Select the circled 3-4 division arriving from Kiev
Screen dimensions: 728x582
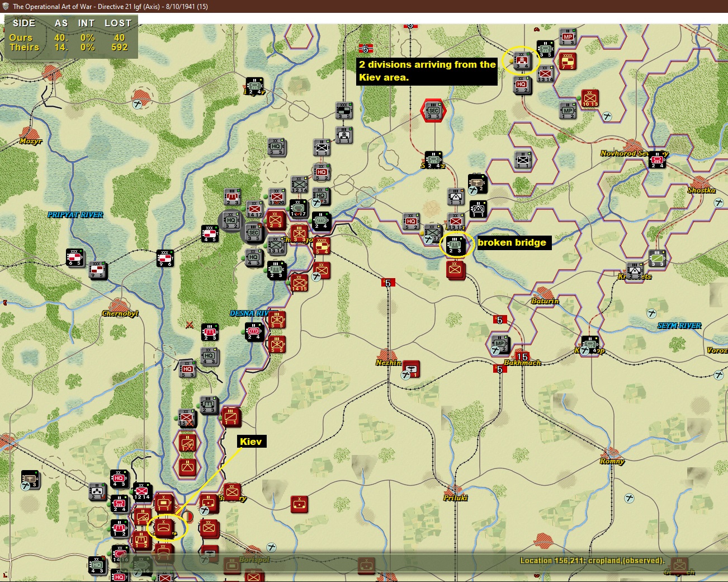522,60
